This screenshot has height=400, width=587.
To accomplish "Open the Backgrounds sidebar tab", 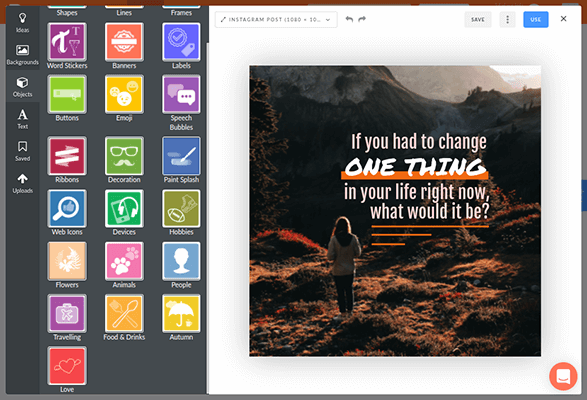I will [x=22, y=55].
